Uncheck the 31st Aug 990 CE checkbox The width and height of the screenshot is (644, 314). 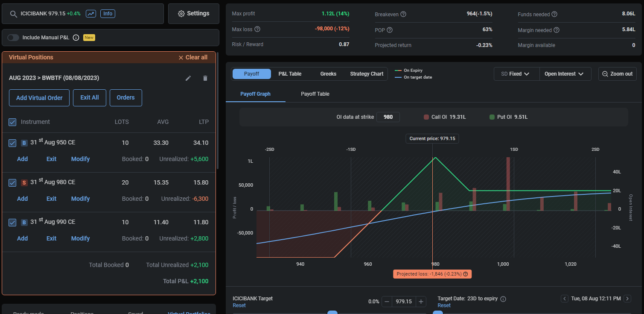click(x=12, y=223)
